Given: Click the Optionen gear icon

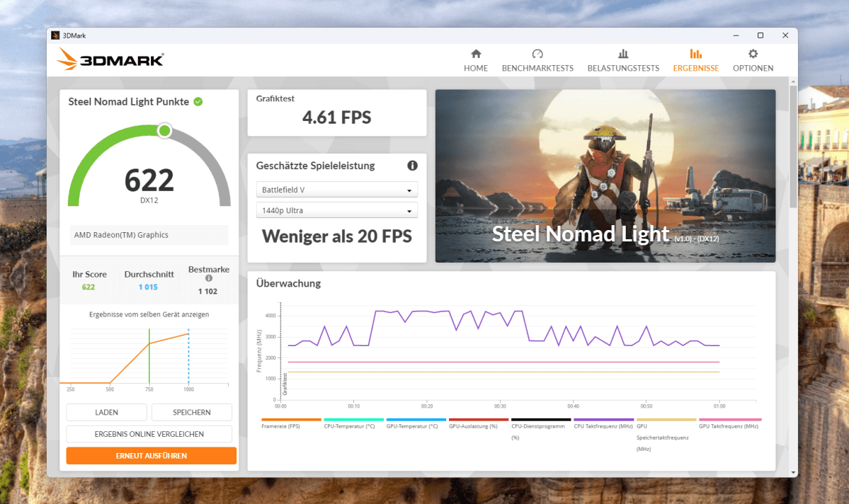Looking at the screenshot, I should pyautogui.click(x=753, y=54).
